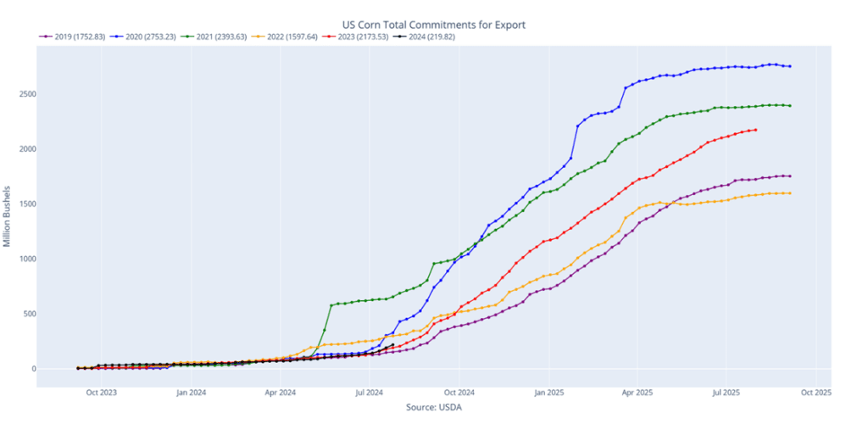
Task: Toggle the 2021 (2393.63) legend item
Action: click(216, 36)
